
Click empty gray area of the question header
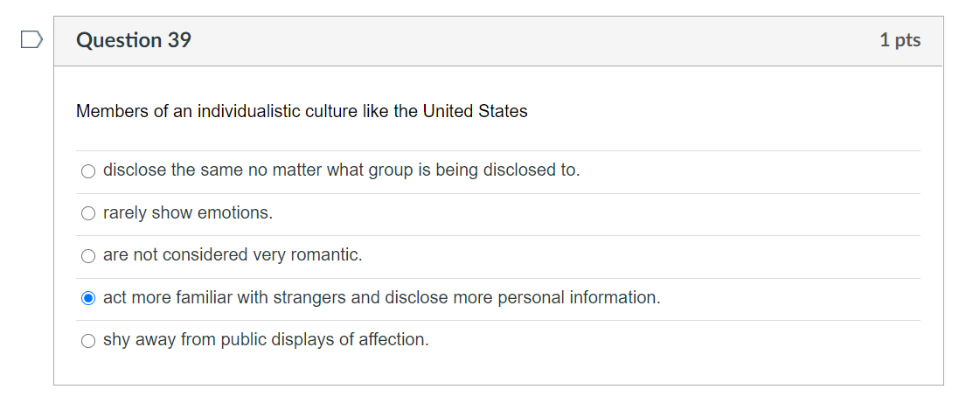pyautogui.click(x=525, y=40)
